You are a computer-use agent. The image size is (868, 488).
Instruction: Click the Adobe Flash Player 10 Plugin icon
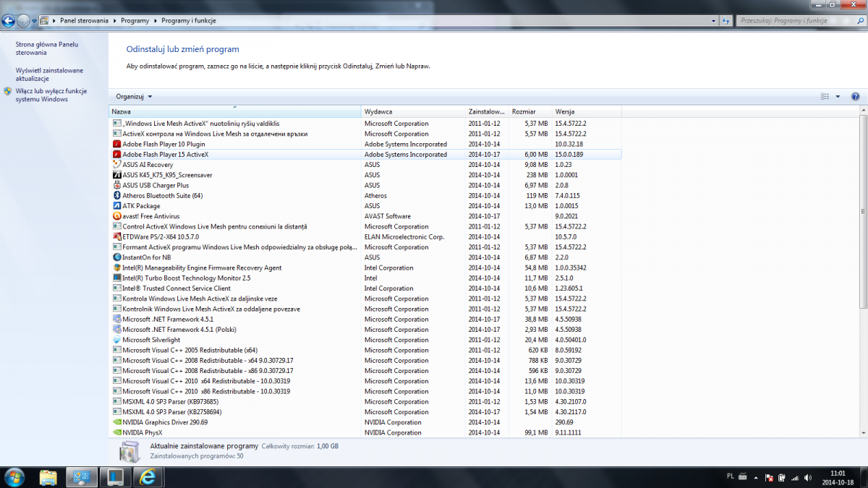116,144
